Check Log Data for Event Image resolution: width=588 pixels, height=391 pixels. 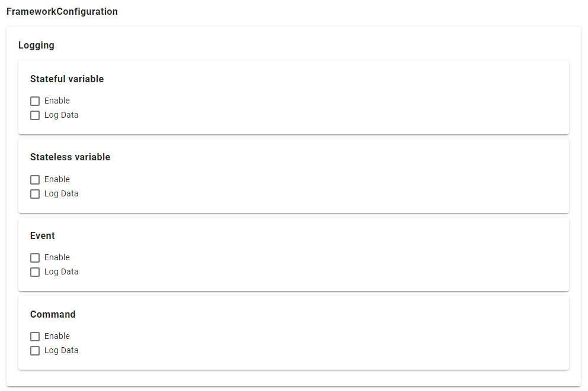pos(34,272)
